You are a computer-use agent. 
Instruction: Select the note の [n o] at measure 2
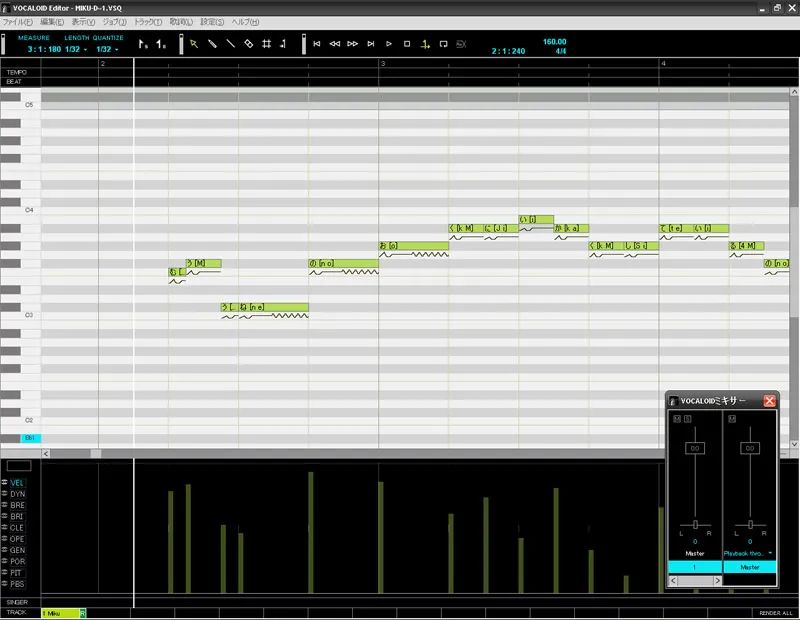coord(343,263)
